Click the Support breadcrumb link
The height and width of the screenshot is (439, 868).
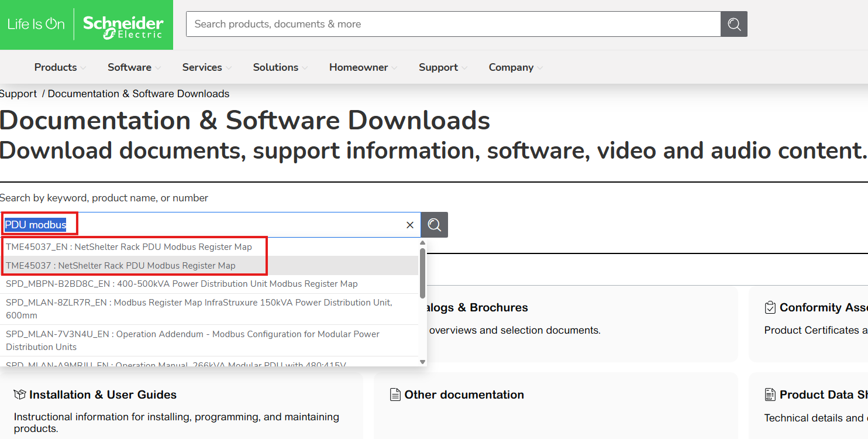[x=18, y=94]
